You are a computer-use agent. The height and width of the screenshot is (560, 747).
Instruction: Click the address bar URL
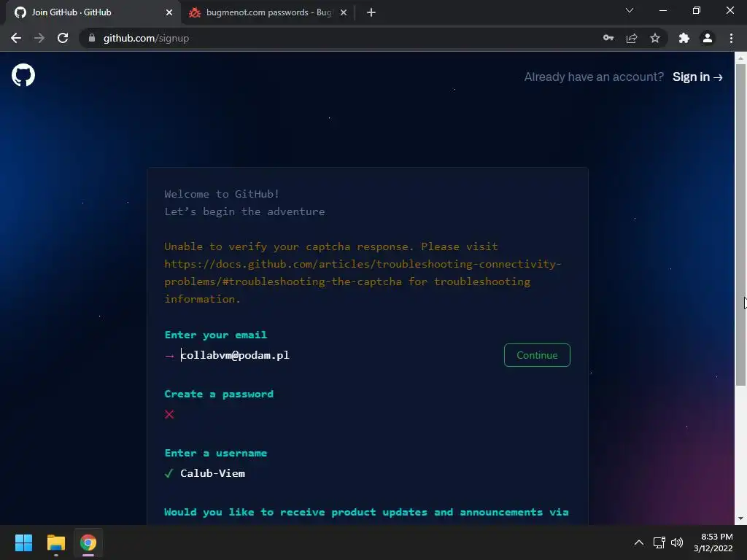146,38
